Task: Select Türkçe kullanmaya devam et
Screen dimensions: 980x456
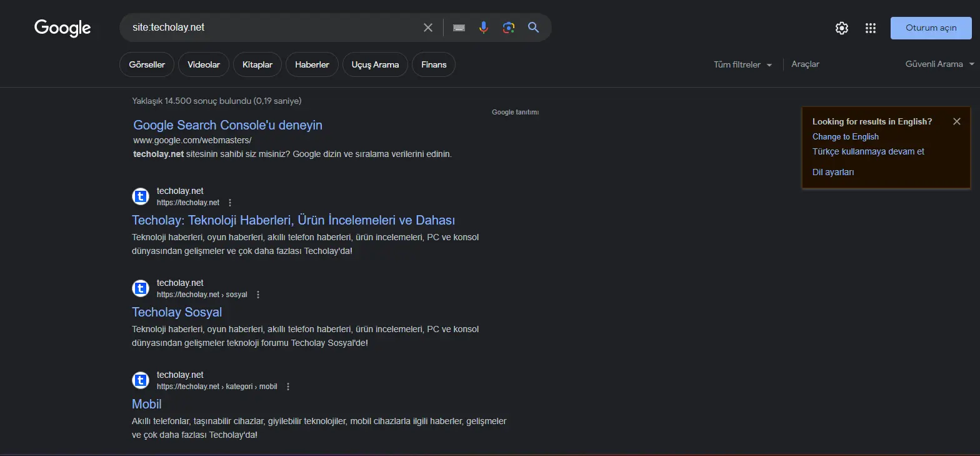Action: pyautogui.click(x=868, y=151)
